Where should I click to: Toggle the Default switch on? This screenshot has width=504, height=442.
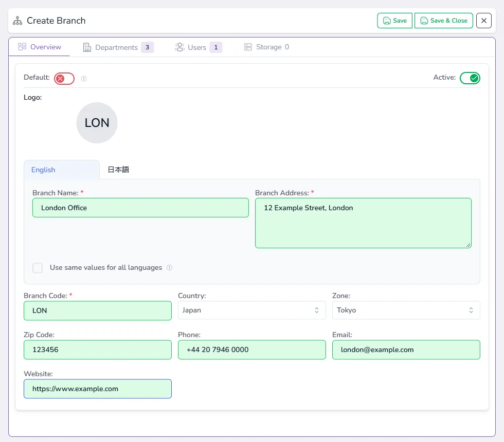64,78
